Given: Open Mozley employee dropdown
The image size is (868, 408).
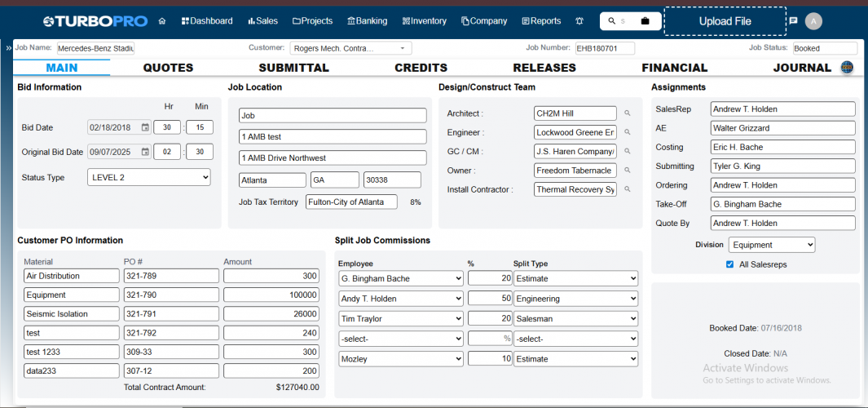Looking at the screenshot, I should 401,359.
